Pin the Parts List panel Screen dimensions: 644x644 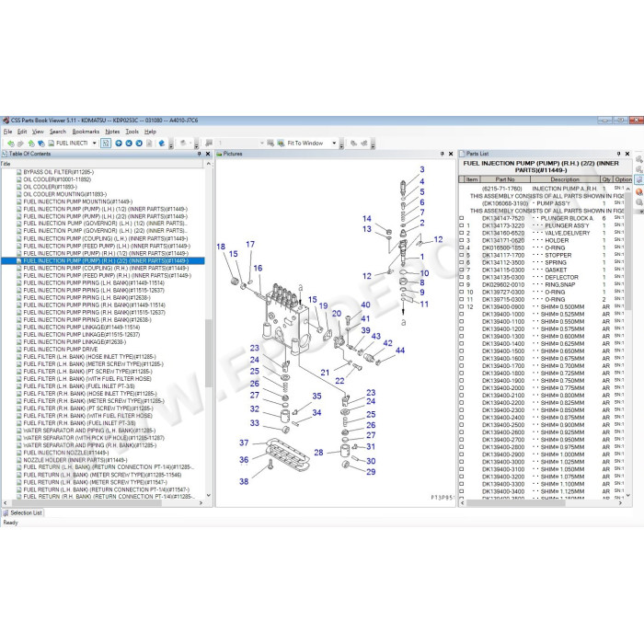(618, 154)
